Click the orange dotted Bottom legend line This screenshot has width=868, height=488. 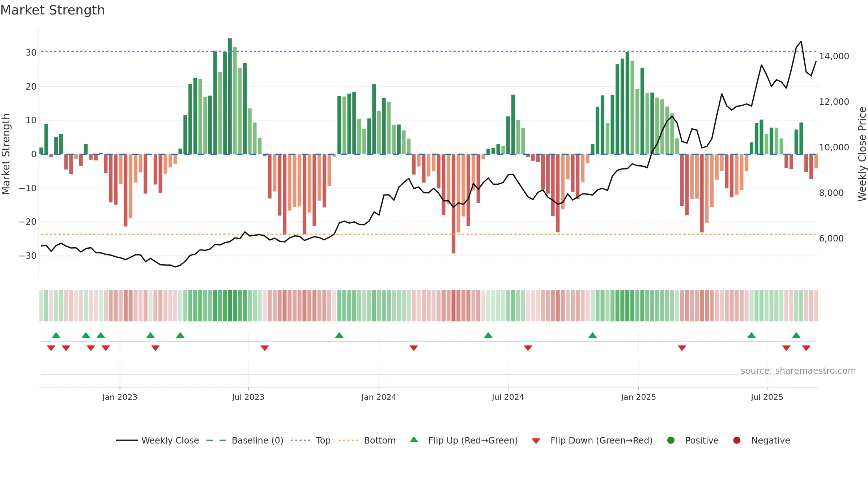(x=349, y=440)
